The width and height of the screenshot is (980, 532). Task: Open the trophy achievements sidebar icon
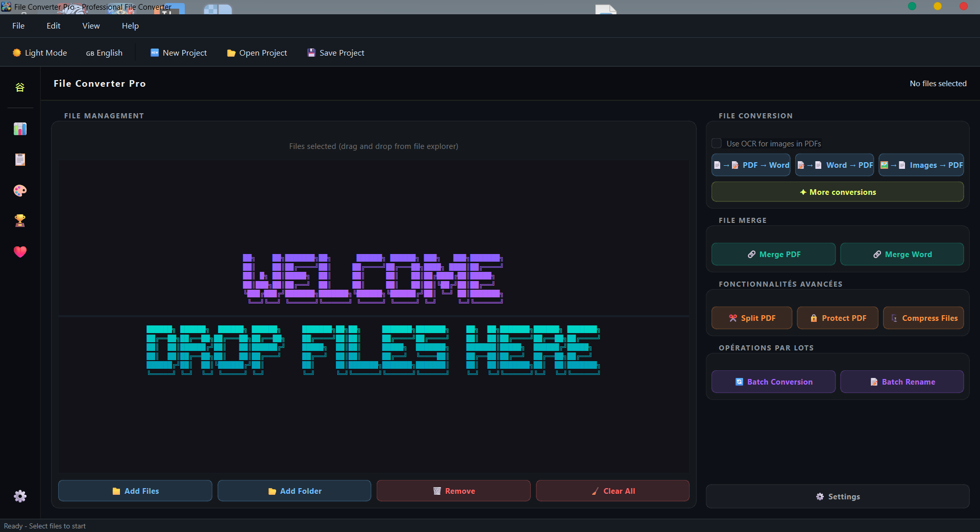point(20,221)
